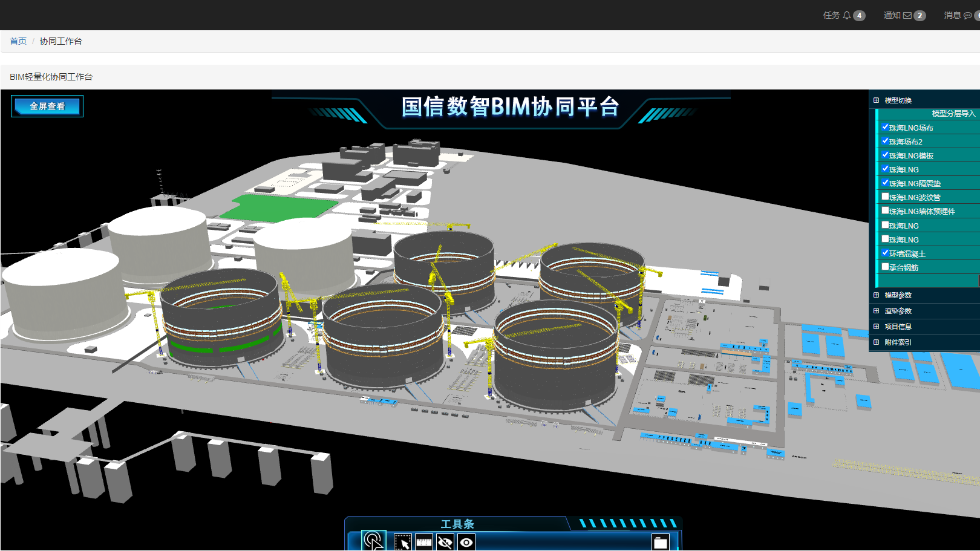Open the 通知 menu in header
Screen dimensions: 980x551
[892, 16]
